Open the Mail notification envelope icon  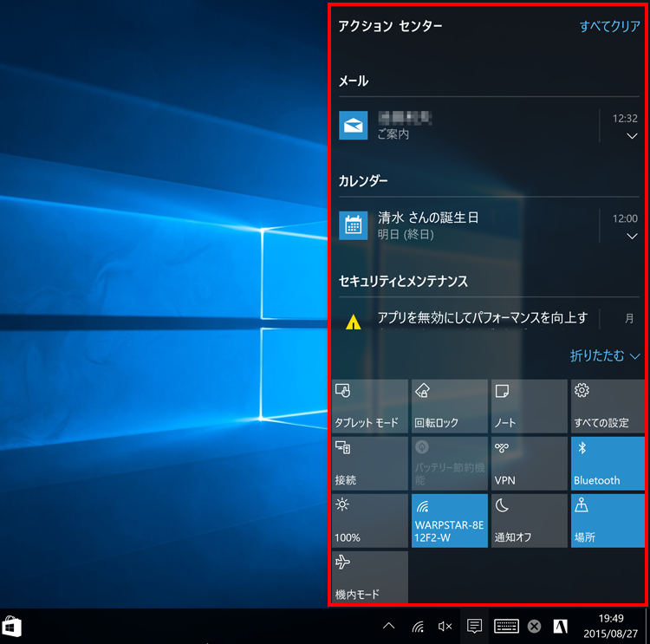coord(352,126)
